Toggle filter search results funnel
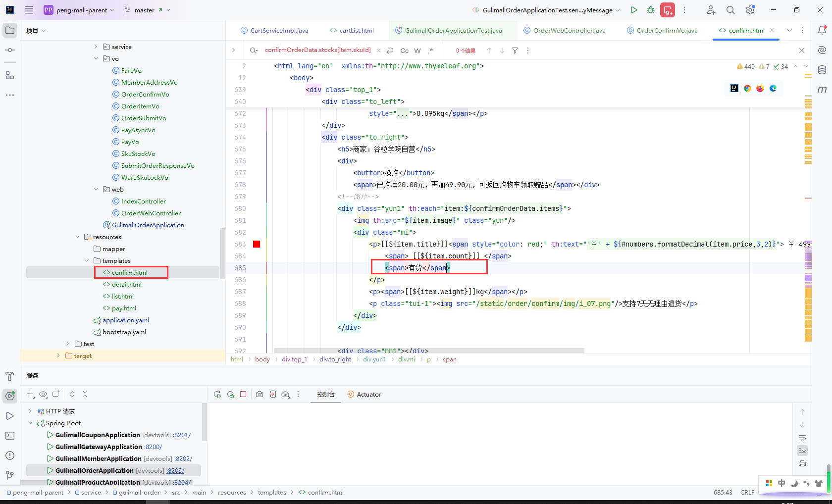 click(x=515, y=50)
